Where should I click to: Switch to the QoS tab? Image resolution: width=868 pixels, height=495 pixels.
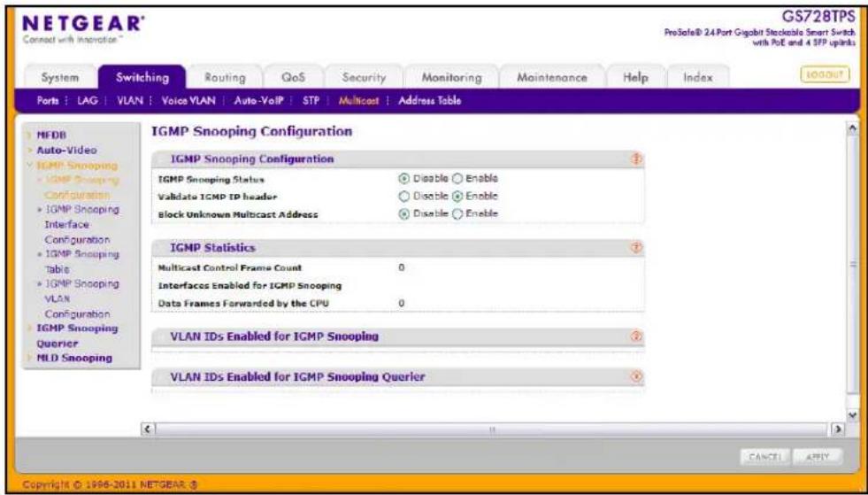coord(294,78)
